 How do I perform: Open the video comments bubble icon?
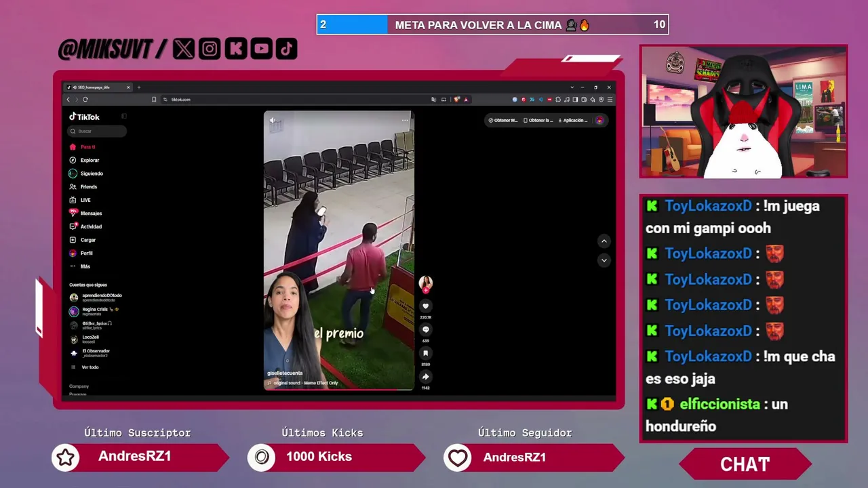(425, 330)
